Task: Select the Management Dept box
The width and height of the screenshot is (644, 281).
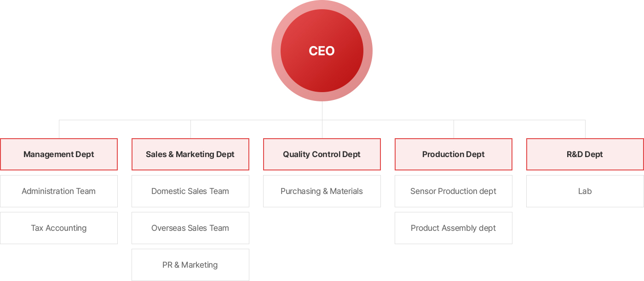Action: point(59,154)
